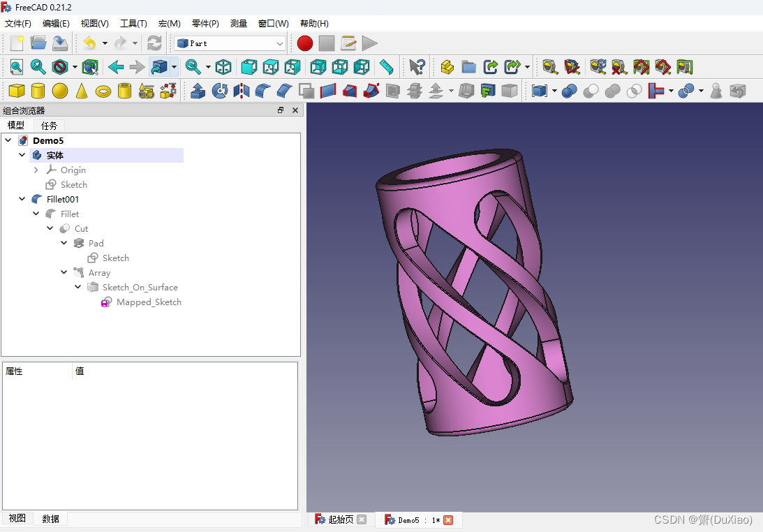The image size is (763, 532).
Task: Create a yellow cube primitive
Action: pos(17,91)
